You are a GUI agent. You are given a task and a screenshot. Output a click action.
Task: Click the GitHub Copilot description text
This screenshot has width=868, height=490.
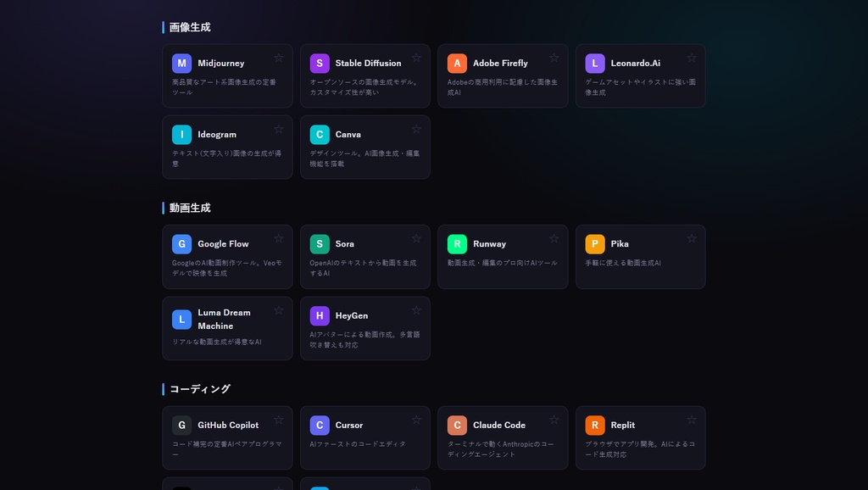226,449
